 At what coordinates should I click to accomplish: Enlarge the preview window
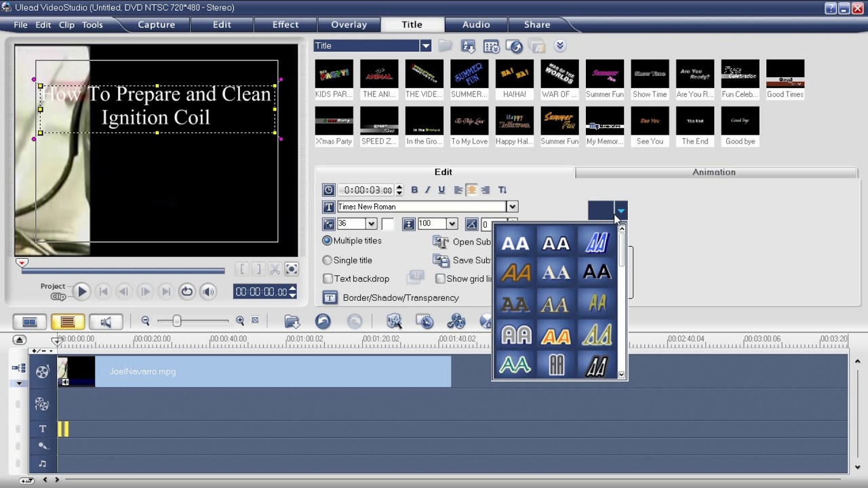pos(291,269)
